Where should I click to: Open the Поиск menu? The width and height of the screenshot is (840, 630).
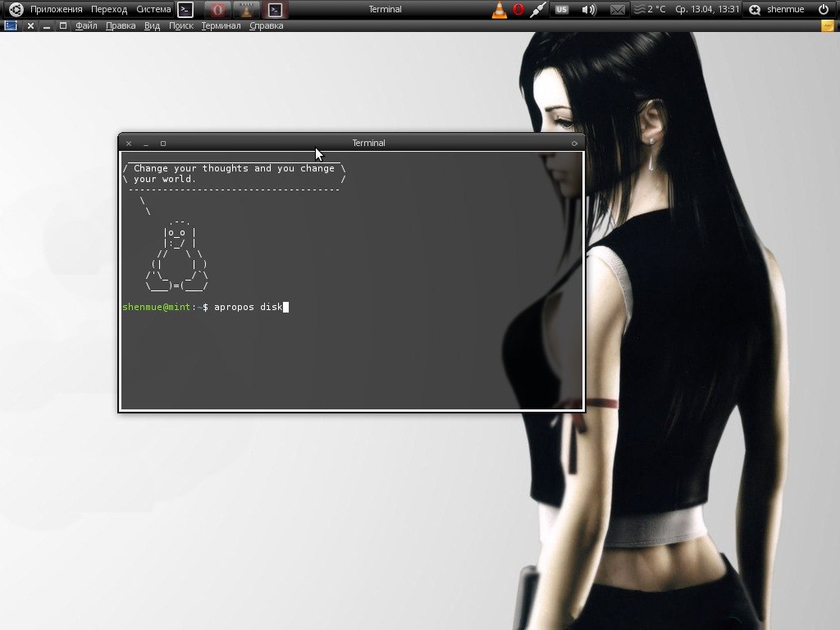click(x=181, y=25)
